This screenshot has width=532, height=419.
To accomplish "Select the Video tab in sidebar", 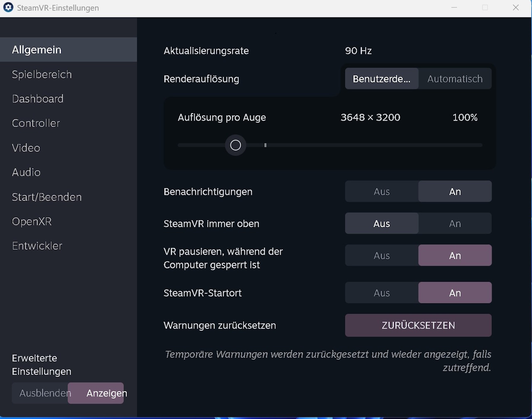I will (x=26, y=148).
